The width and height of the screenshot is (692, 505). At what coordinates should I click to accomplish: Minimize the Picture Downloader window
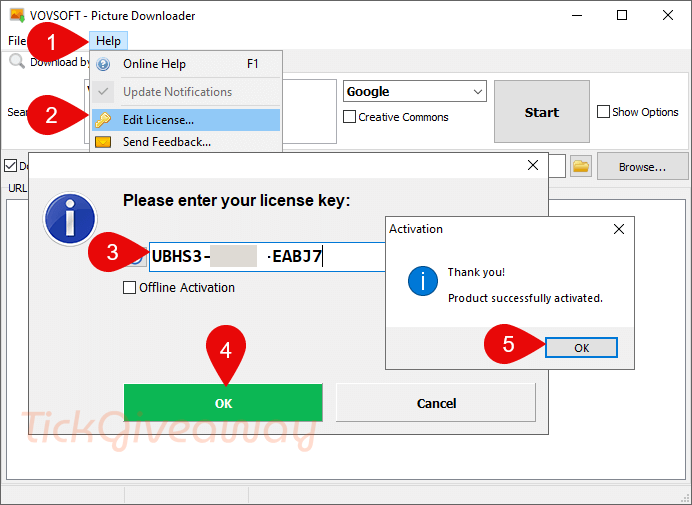pyautogui.click(x=577, y=15)
